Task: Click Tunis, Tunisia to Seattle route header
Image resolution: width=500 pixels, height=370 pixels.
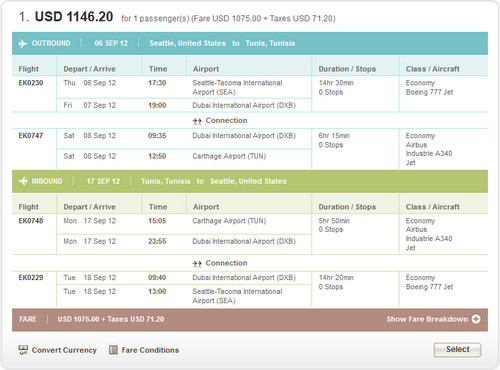Action: (x=214, y=181)
